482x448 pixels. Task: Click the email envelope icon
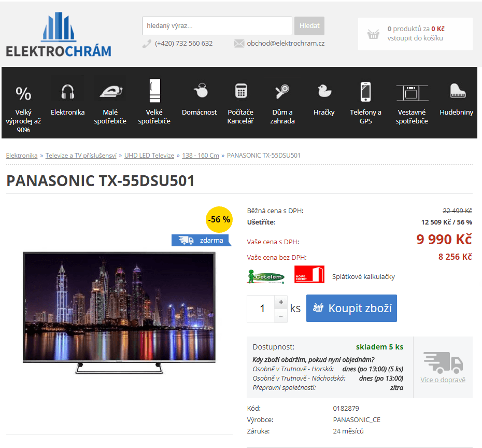point(239,44)
